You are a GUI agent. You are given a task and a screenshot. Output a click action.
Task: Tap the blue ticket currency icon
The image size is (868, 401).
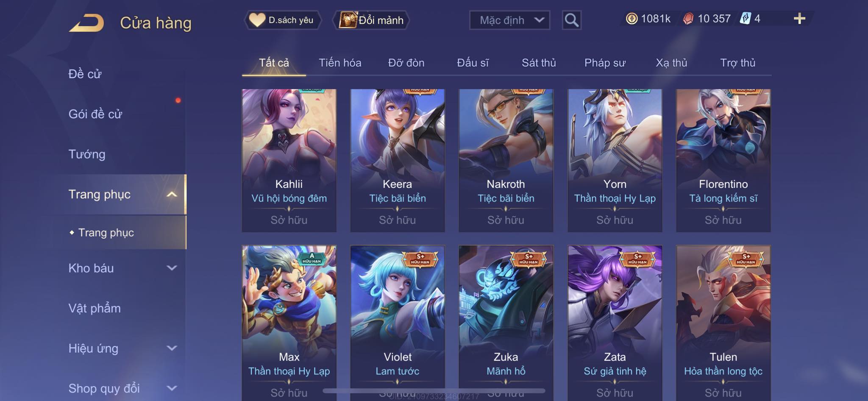(745, 18)
